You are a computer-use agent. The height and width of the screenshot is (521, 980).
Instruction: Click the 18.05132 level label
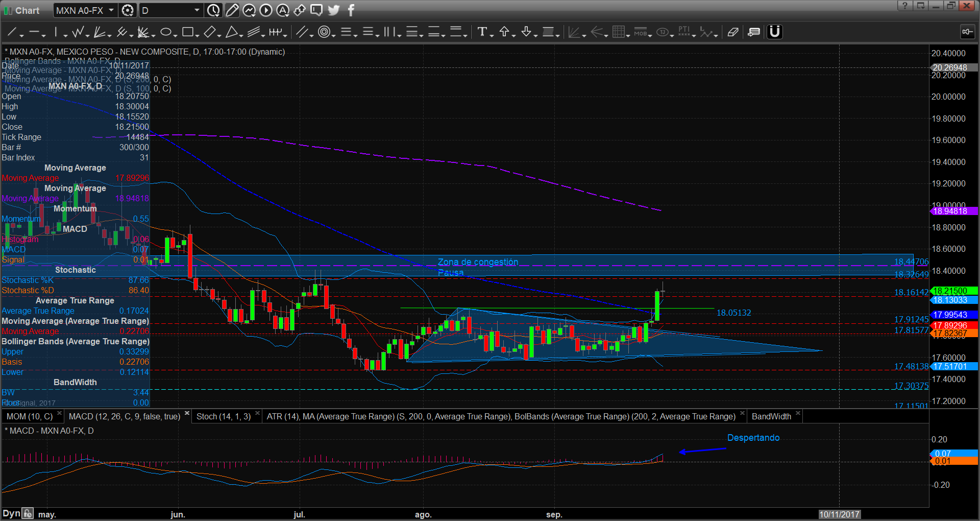(733, 313)
